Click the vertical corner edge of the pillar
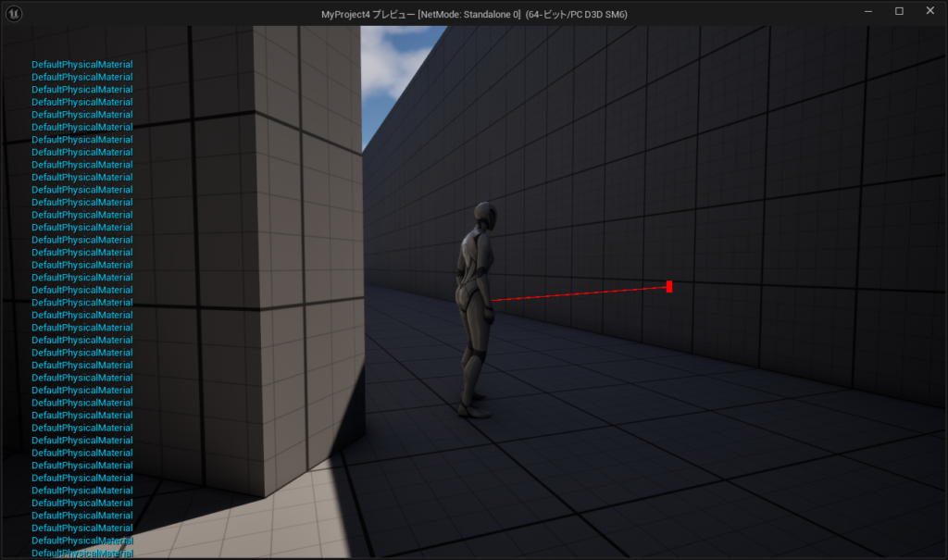Image resolution: width=948 pixels, height=560 pixels. [256, 278]
